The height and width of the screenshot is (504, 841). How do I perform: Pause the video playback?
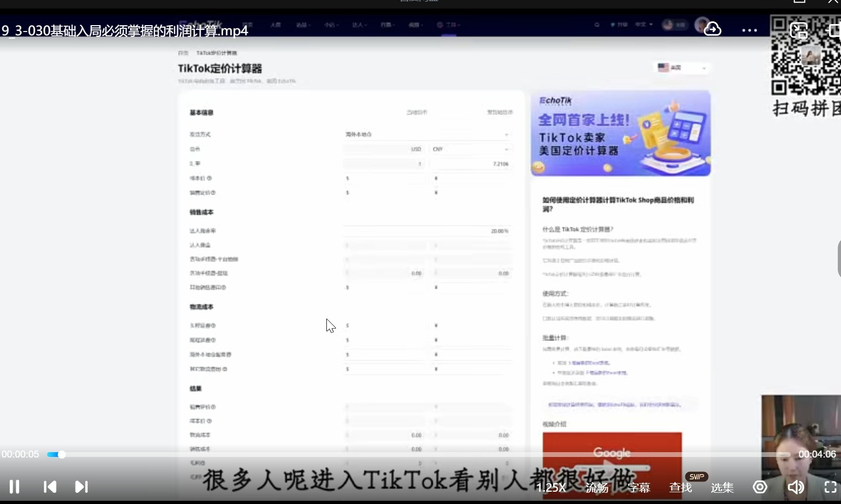[14, 487]
